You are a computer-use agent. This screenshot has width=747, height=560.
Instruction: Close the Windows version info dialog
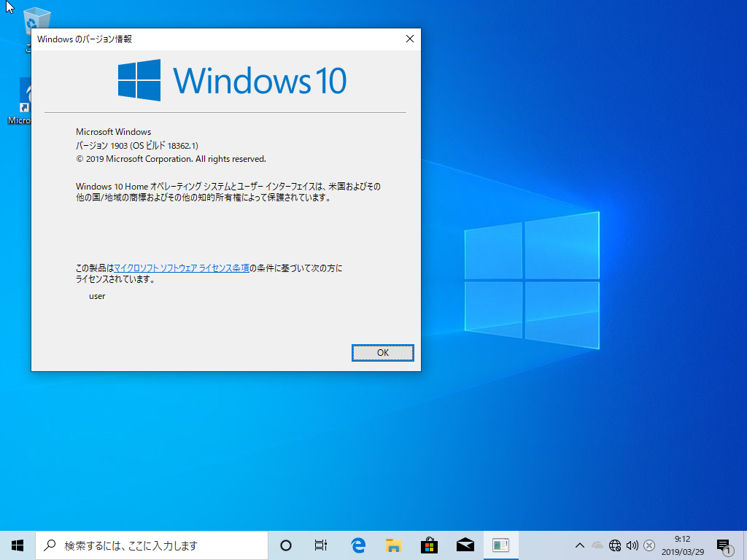(x=410, y=39)
